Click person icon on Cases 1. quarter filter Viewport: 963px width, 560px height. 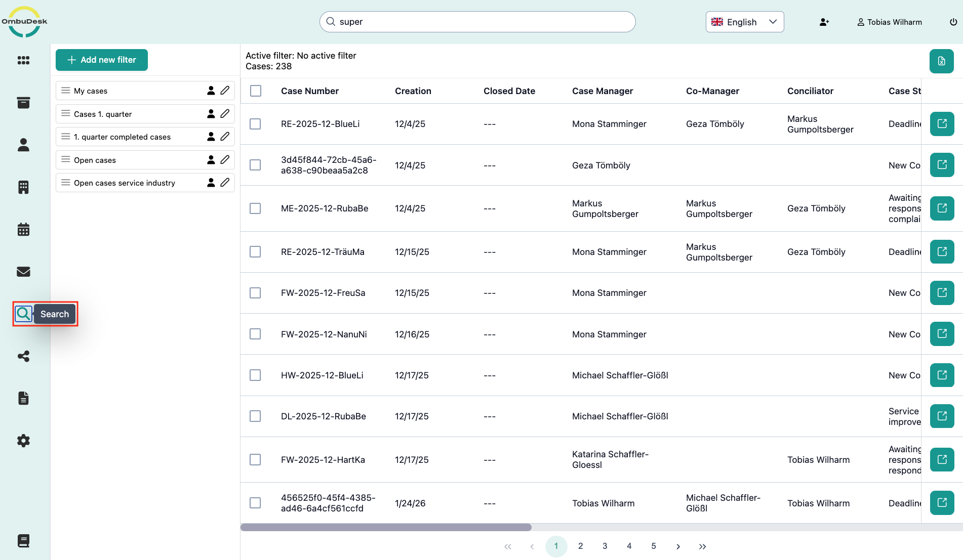coord(211,114)
